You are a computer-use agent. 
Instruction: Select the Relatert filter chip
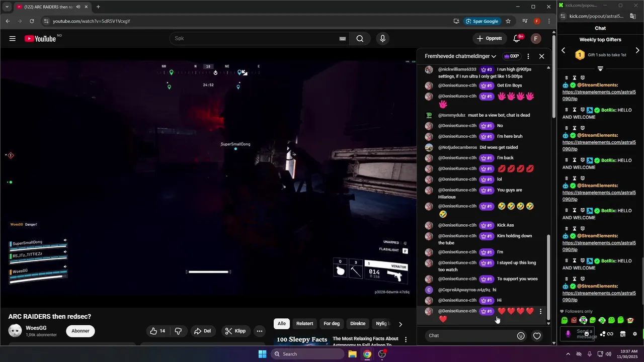point(304,324)
